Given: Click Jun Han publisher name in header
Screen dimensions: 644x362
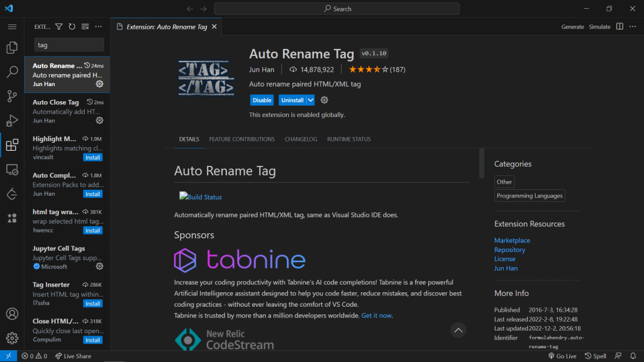Looking at the screenshot, I should pyautogui.click(x=261, y=69).
